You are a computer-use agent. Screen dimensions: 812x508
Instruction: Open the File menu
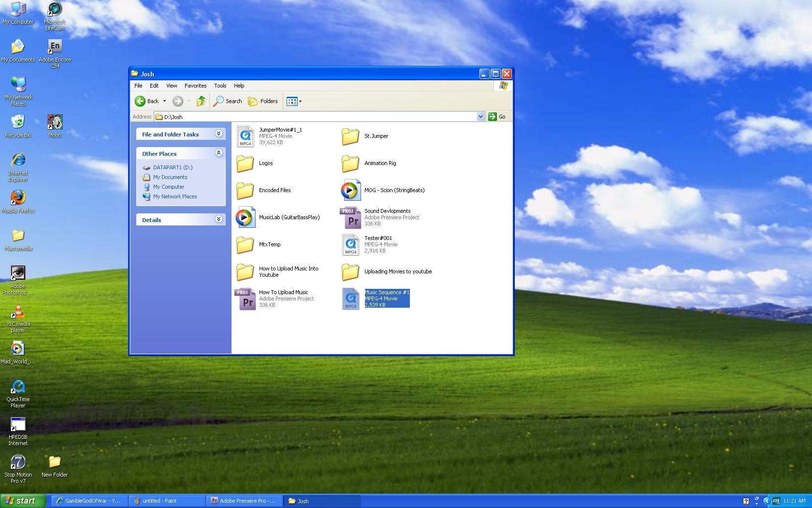tap(138, 86)
